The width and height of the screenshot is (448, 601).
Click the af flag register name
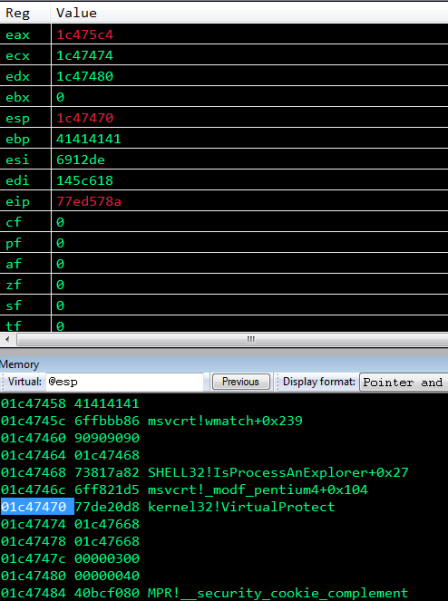click(x=13, y=264)
